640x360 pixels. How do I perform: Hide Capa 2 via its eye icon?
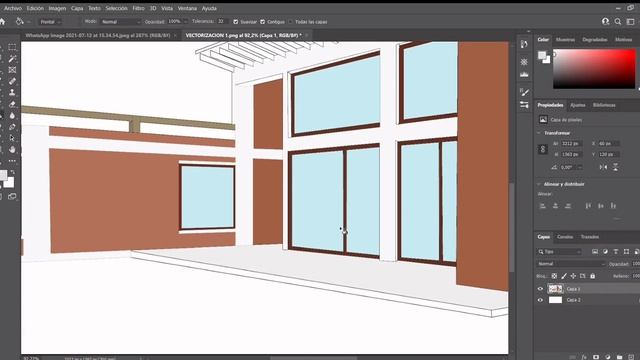click(x=540, y=300)
